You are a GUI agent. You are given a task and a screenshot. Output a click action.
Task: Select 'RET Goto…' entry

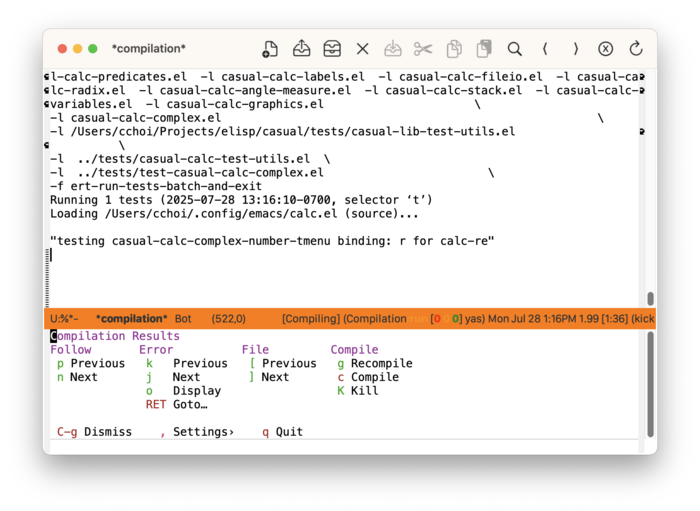[176, 405]
